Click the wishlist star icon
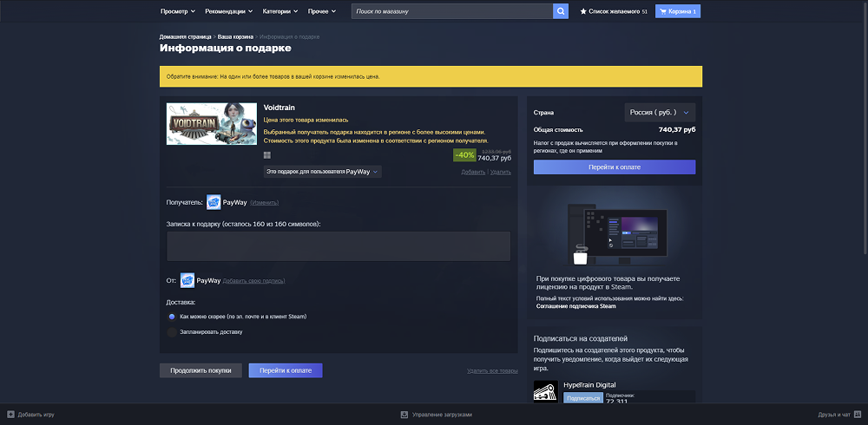The width and height of the screenshot is (868, 425). pyautogui.click(x=583, y=11)
